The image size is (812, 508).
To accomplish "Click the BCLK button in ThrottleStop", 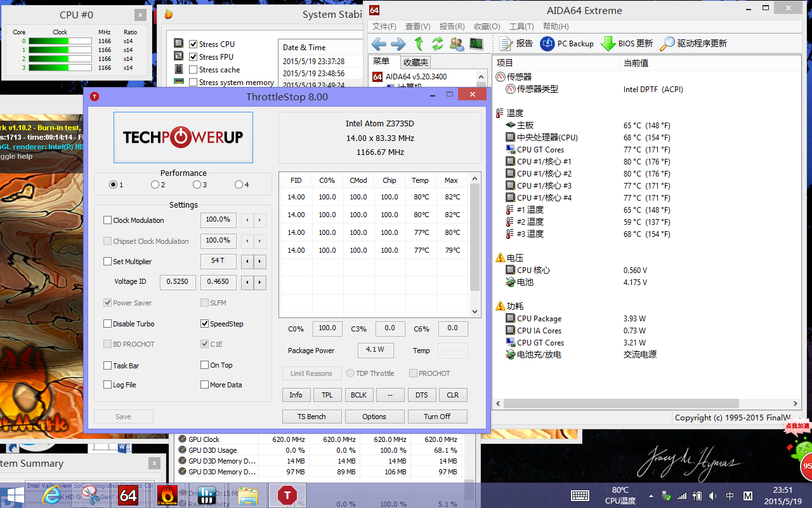I will [358, 395].
